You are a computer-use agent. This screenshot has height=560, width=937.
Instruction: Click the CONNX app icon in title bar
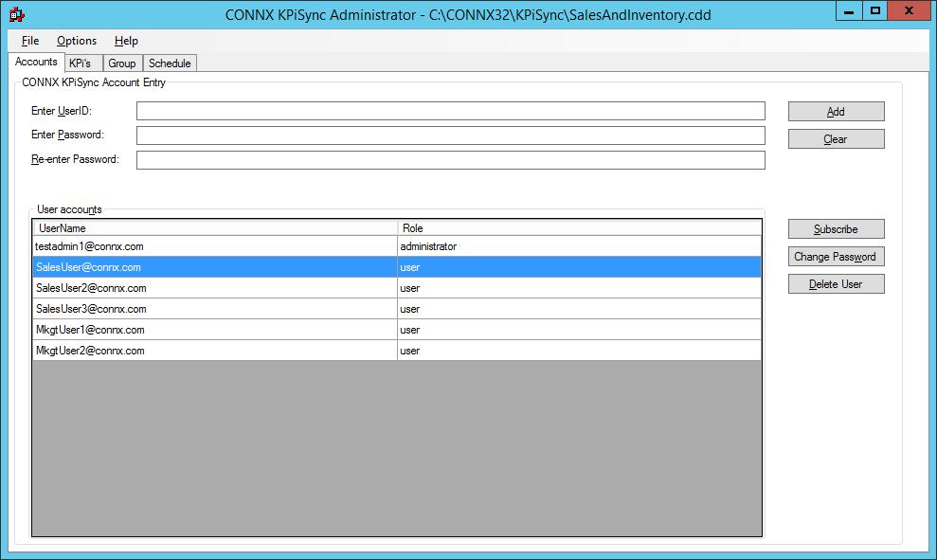tap(17, 14)
